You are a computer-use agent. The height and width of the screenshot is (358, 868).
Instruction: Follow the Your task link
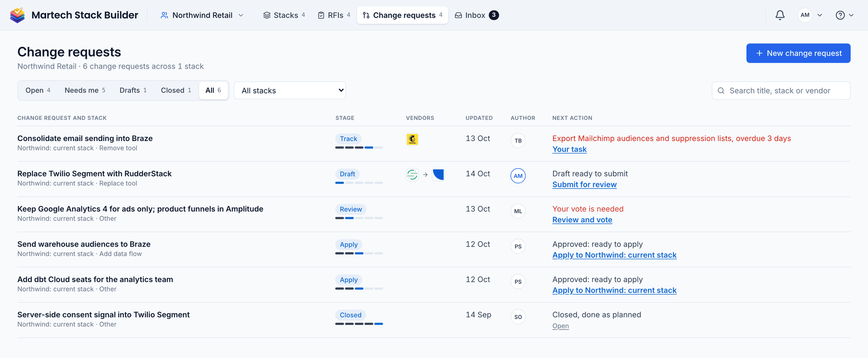point(569,149)
